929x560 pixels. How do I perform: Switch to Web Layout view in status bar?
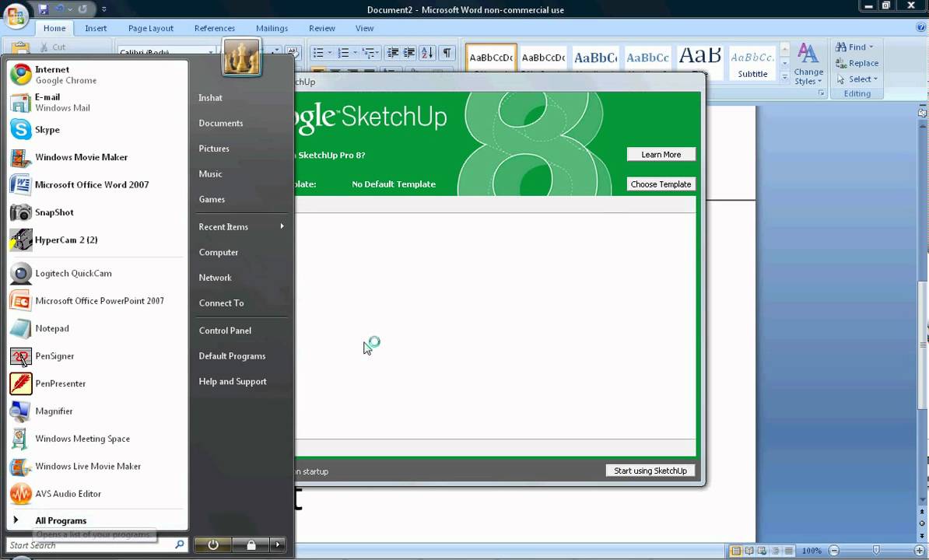[x=762, y=551]
